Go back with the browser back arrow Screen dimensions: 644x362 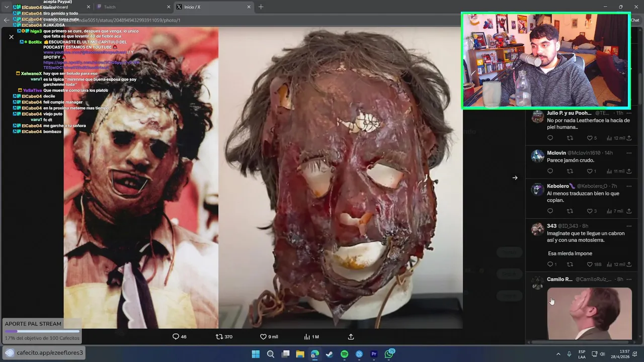point(6,20)
